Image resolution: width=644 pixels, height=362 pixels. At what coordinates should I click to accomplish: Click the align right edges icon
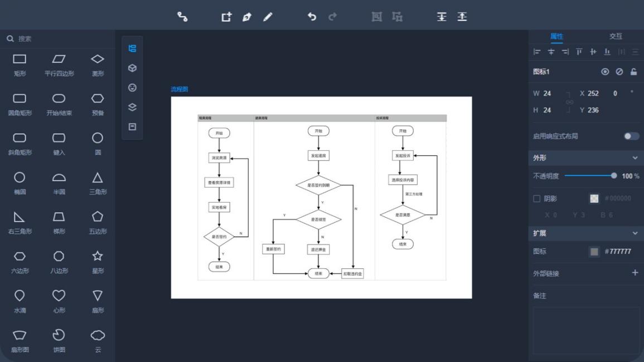[565, 52]
